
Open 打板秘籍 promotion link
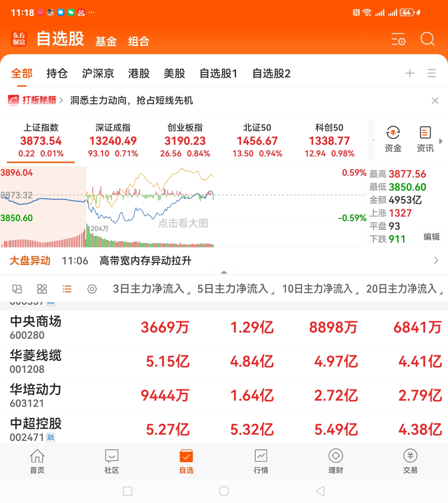coord(35,100)
